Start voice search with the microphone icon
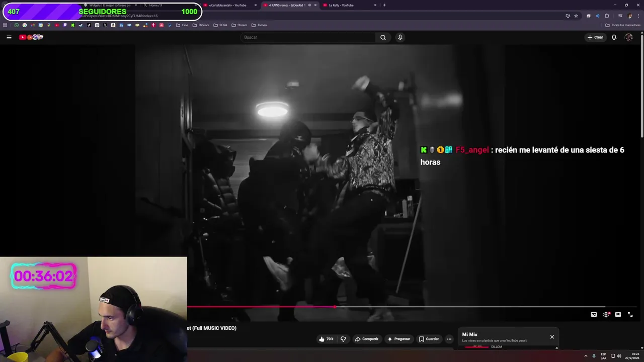Viewport: 644px width, 362px height. pyautogui.click(x=400, y=37)
